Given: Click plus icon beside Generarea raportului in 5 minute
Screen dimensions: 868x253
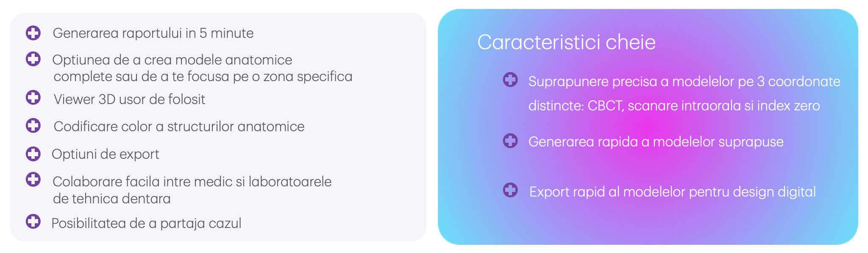Looking at the screenshot, I should pos(33,33).
